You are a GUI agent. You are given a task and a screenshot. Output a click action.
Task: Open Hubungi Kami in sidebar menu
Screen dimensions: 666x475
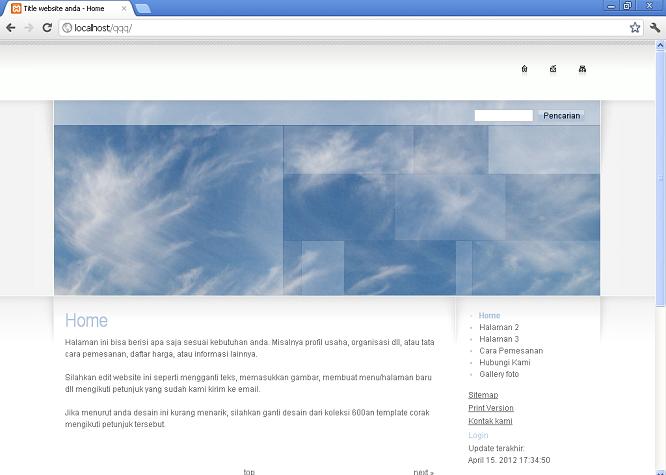pyautogui.click(x=505, y=362)
